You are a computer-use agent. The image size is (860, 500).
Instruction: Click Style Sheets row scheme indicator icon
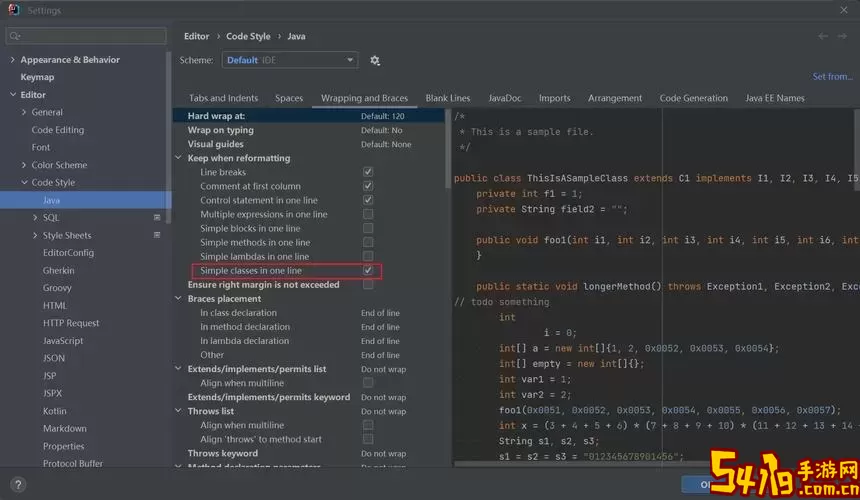(157, 235)
